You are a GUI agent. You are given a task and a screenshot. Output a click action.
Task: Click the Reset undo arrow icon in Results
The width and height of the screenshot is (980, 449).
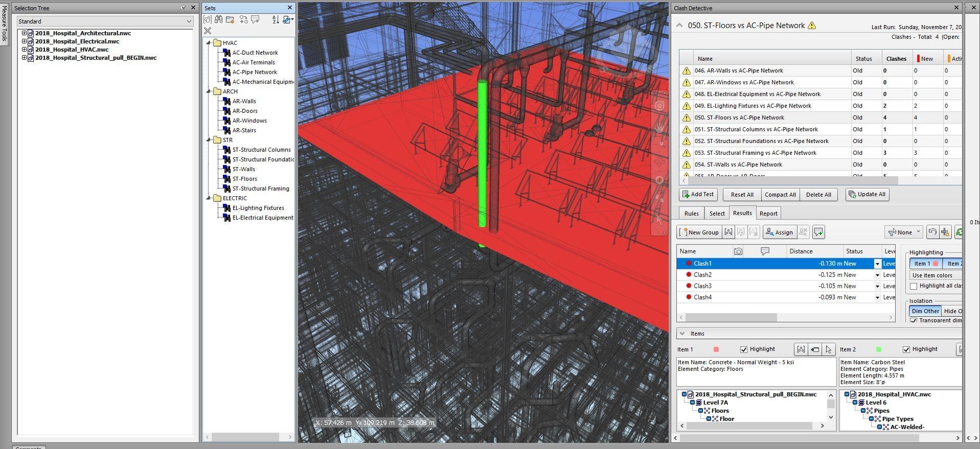tap(932, 232)
